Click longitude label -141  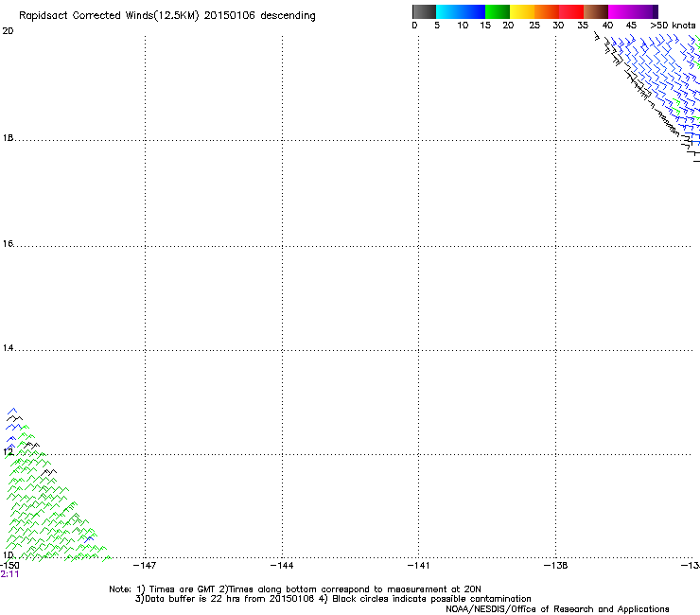click(418, 566)
